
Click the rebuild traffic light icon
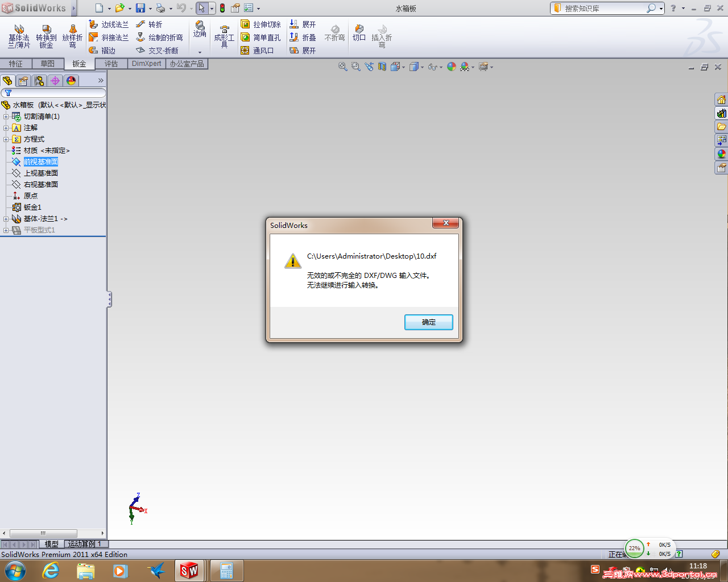click(x=222, y=8)
